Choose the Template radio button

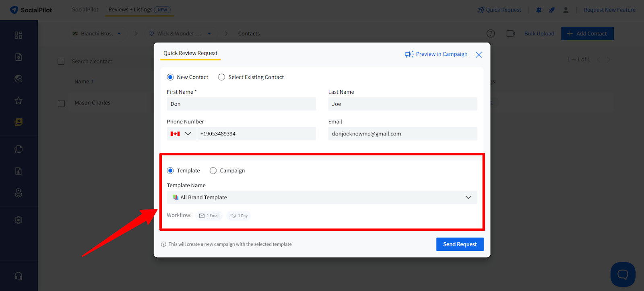pyautogui.click(x=170, y=171)
